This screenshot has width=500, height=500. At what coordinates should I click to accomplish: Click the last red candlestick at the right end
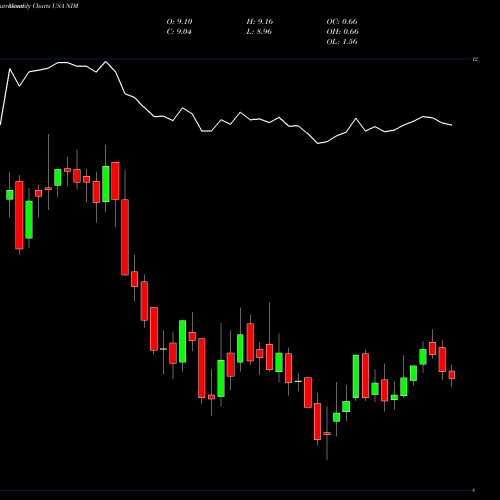click(x=452, y=375)
